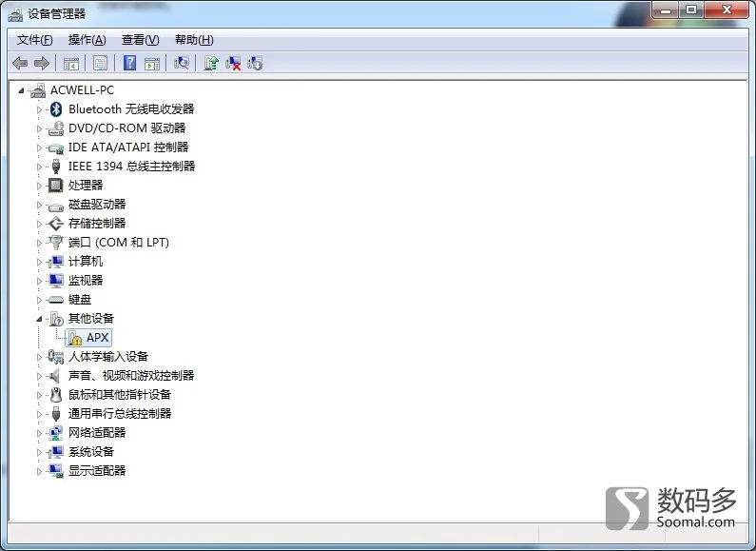Click the processor chip icon beside 处理器
Viewport: 756px width, 551px height.
point(56,186)
